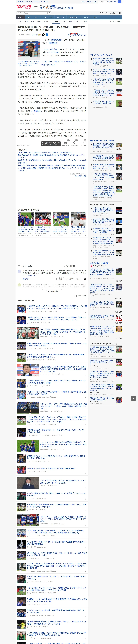Open the IT category tab
The width and height of the screenshot is (138, 644).
(64, 21)
